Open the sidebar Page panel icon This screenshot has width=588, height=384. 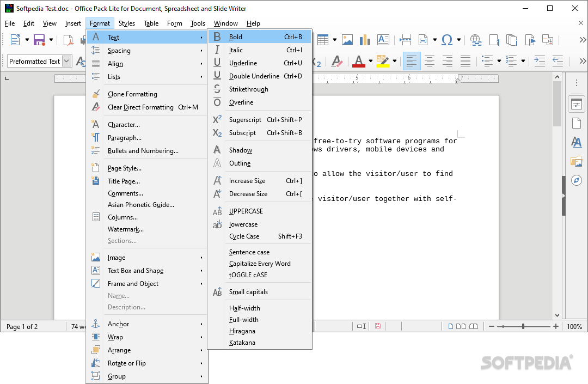577,123
